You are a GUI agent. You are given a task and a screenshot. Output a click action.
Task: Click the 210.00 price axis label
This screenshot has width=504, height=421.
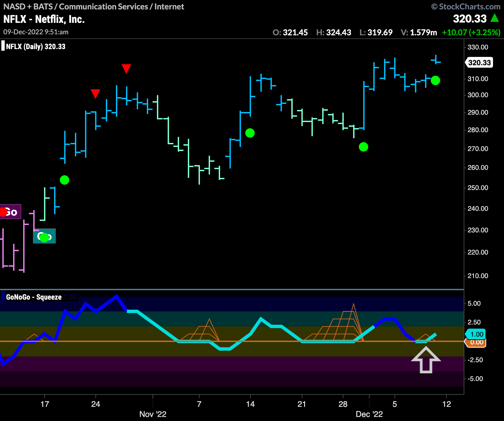(x=478, y=276)
